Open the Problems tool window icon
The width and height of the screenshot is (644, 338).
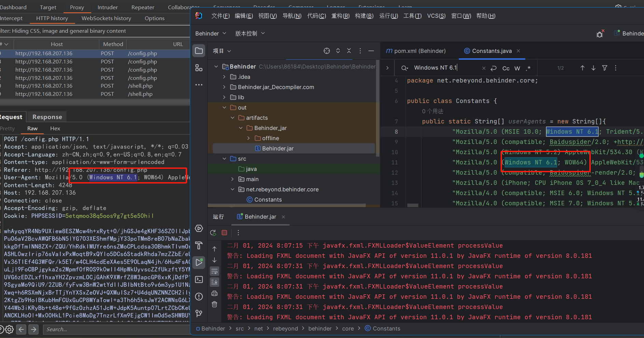pos(199,297)
